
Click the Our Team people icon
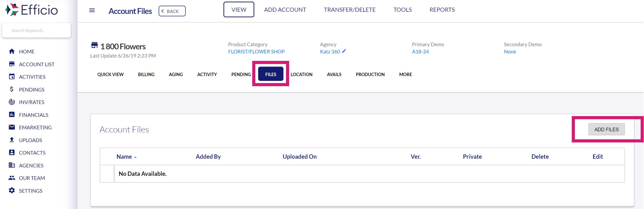12,178
